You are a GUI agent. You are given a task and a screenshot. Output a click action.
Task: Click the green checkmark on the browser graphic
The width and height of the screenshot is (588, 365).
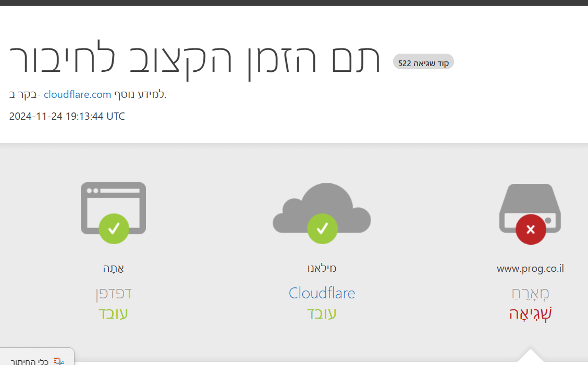113,229
